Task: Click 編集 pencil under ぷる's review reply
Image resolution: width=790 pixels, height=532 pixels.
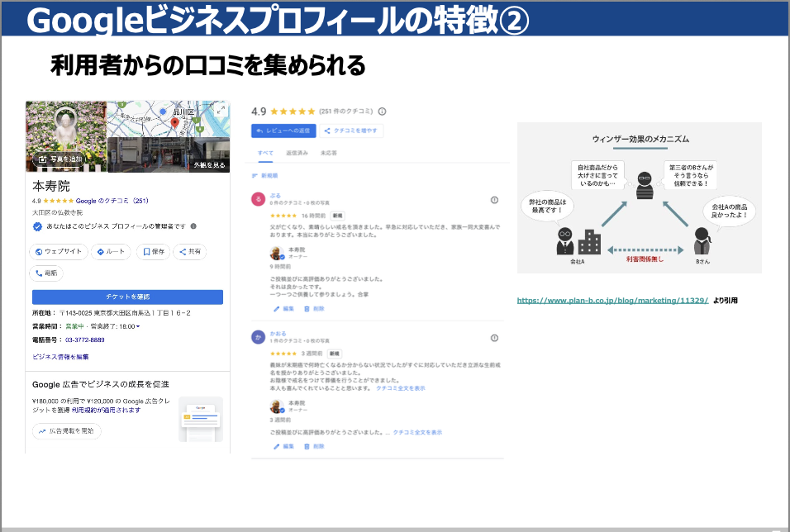Action: (283, 309)
